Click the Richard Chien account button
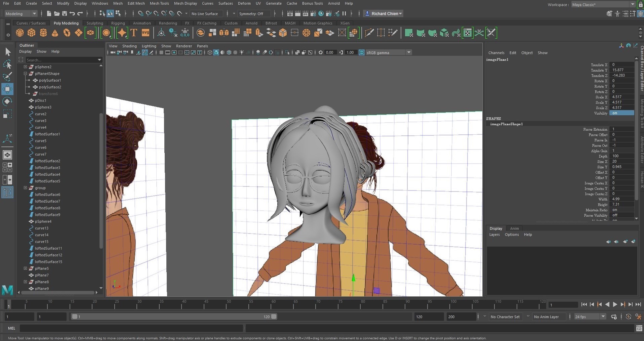Screen dimensions: 644x341 383,14
